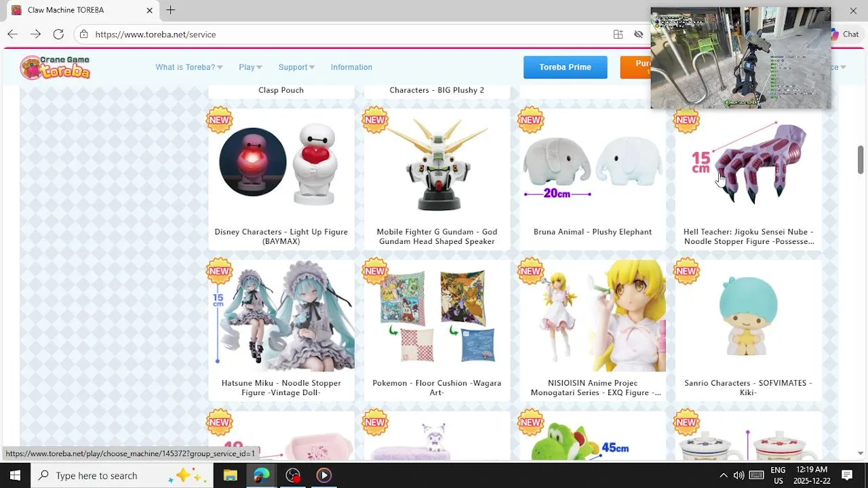Image resolution: width=868 pixels, height=488 pixels.
Task: Click the Mobile Fighter G Gundam title link
Action: click(437, 237)
